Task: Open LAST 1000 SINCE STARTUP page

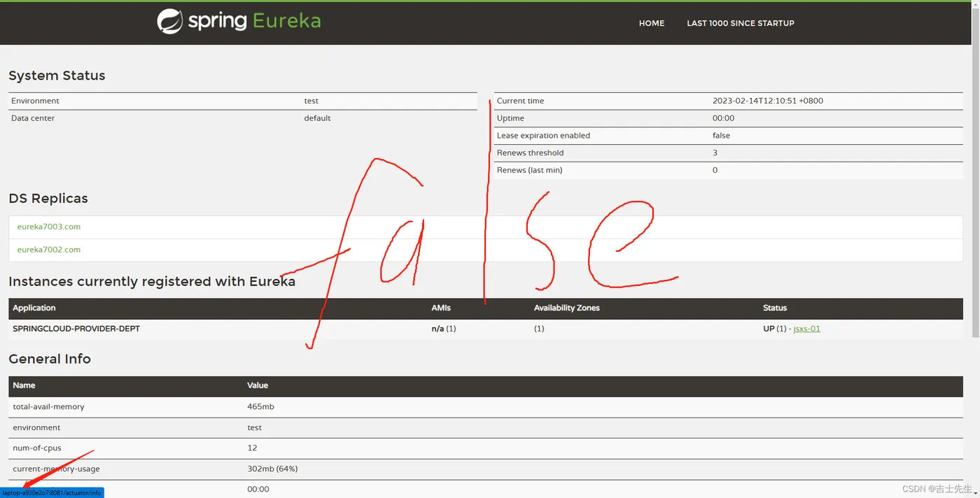Action: [x=741, y=23]
